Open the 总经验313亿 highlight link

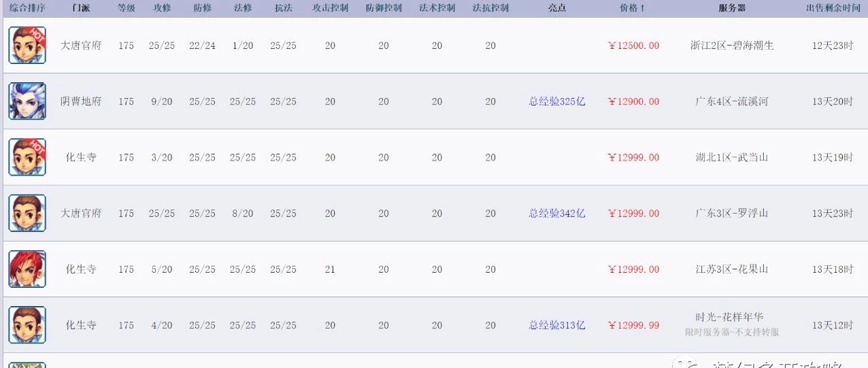point(557,324)
